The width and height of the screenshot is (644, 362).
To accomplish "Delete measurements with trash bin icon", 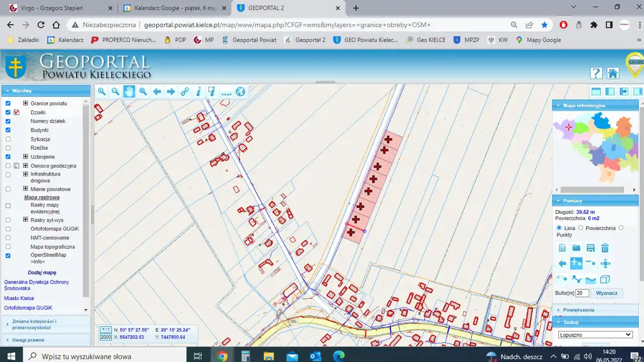I will (605, 248).
